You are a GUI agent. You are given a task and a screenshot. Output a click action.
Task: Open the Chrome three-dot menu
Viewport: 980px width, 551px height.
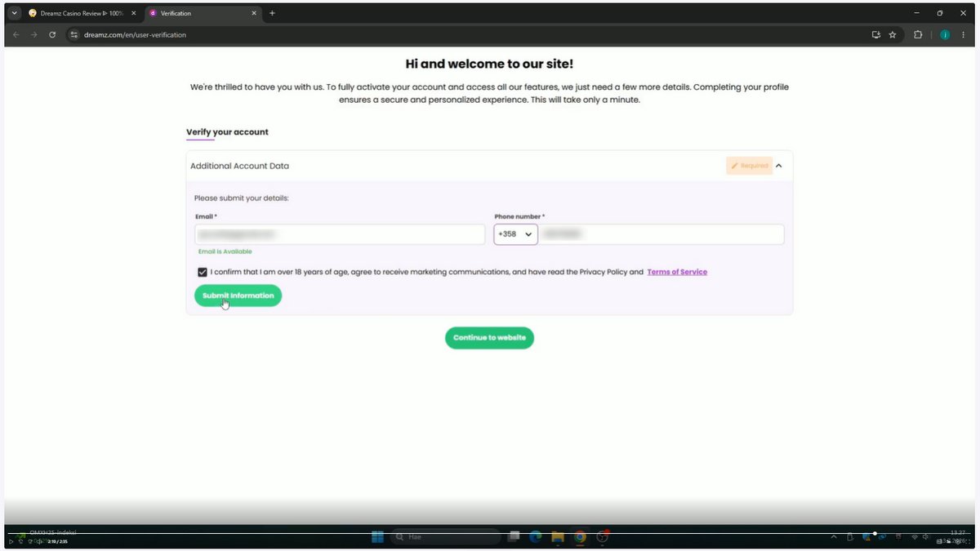point(964,35)
